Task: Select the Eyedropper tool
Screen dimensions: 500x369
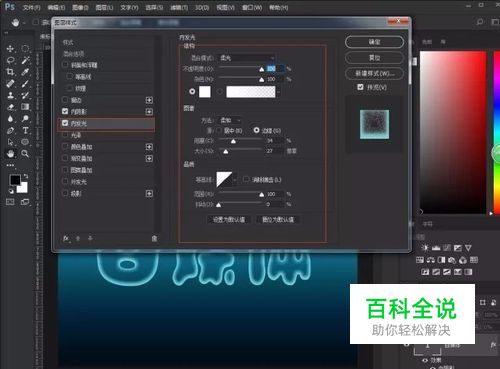Action: 25,72
